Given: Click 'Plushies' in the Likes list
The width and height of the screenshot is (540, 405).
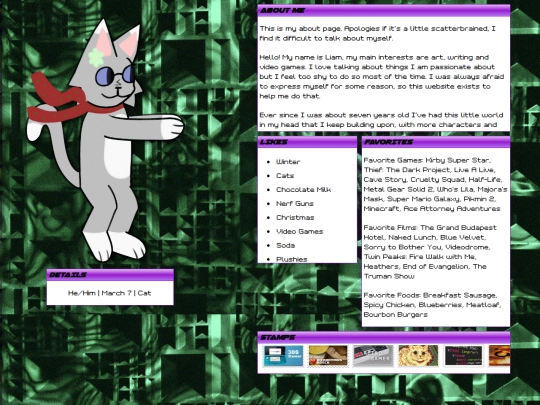Looking at the screenshot, I should pyautogui.click(x=291, y=259).
